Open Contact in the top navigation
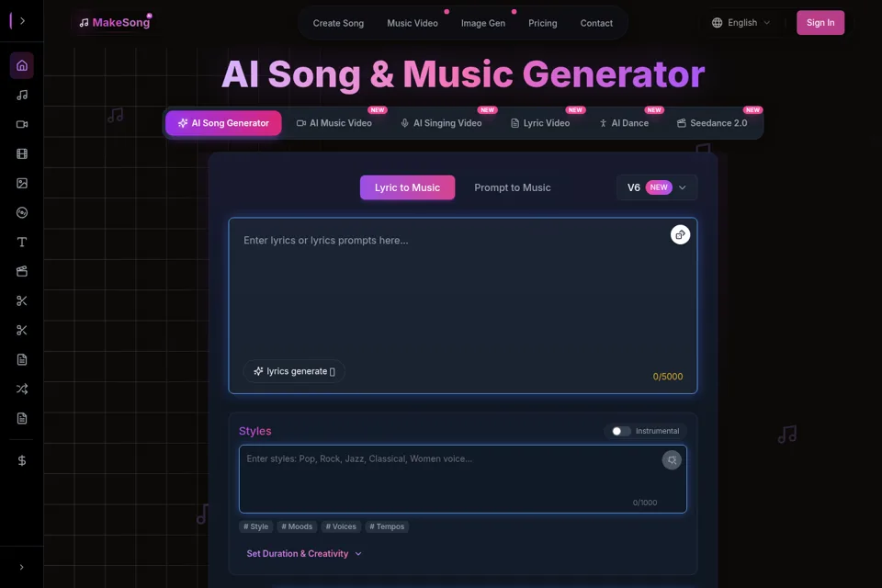 coord(596,23)
